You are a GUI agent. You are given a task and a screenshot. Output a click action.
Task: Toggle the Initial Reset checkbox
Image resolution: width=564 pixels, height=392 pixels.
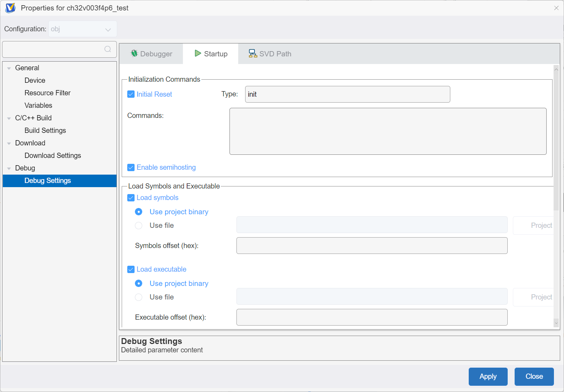[x=131, y=94]
